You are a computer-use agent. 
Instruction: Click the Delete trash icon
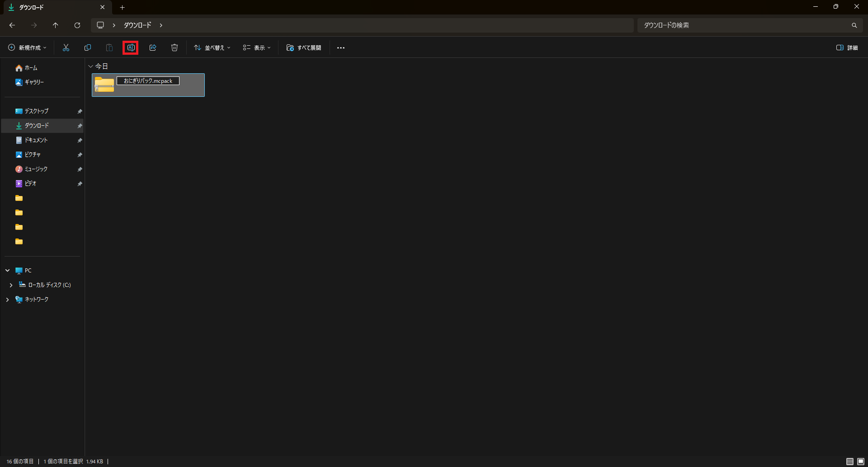(175, 48)
